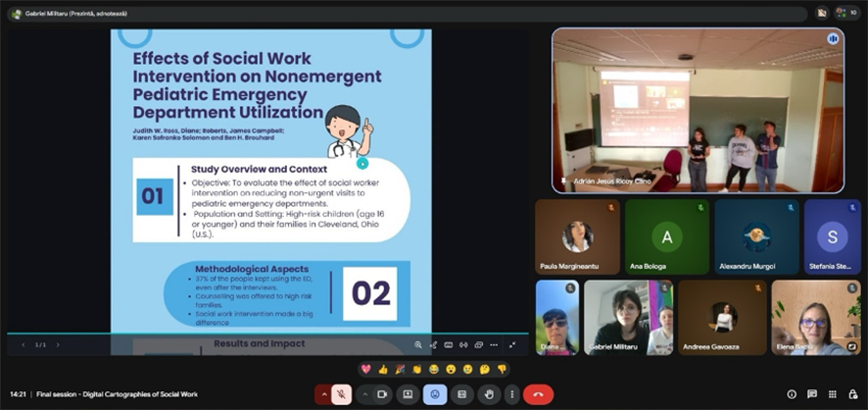Leave the call with the red hang-up button

click(538, 394)
